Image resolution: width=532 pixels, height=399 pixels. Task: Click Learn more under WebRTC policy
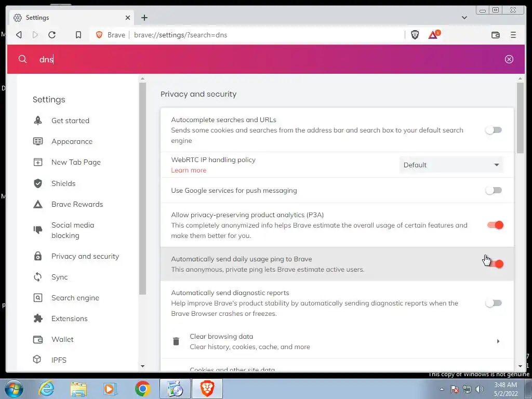[x=189, y=170]
